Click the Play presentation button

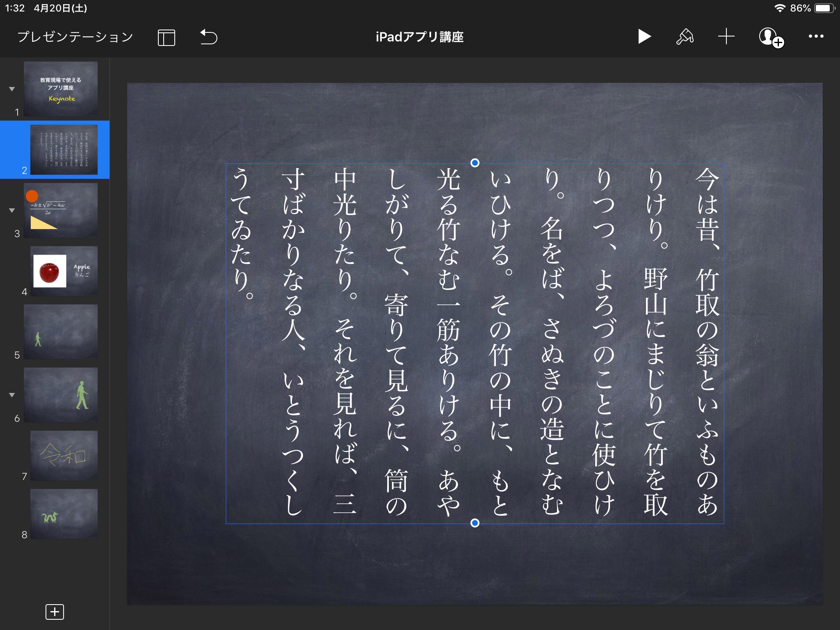tap(641, 37)
